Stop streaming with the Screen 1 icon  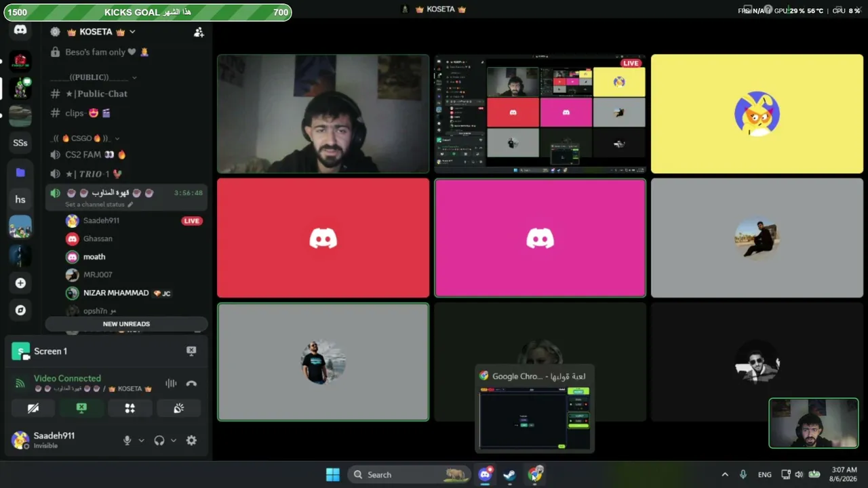coord(191,351)
